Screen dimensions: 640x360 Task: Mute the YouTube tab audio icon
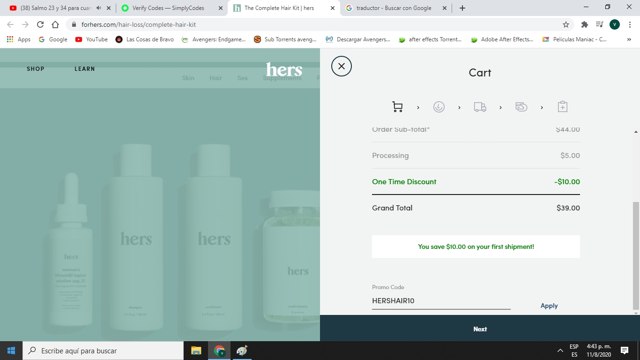pyautogui.click(x=98, y=8)
